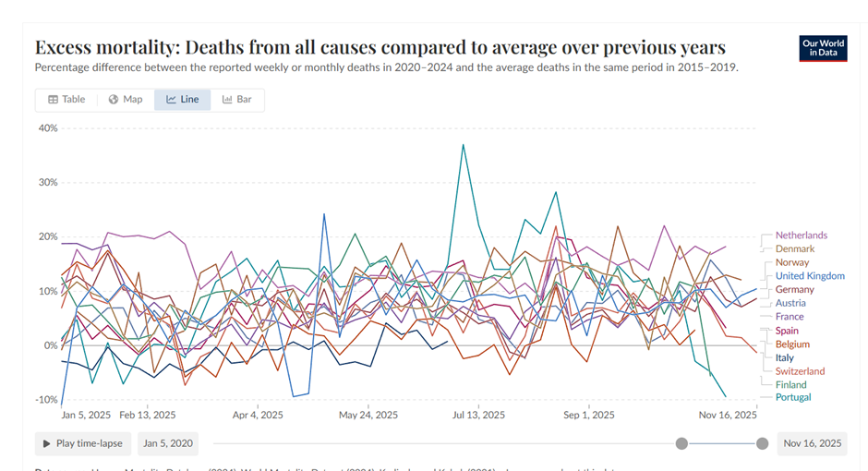Viewport: 868px width, 471px height.
Task: Click the Germany legend entry
Action: click(x=794, y=290)
